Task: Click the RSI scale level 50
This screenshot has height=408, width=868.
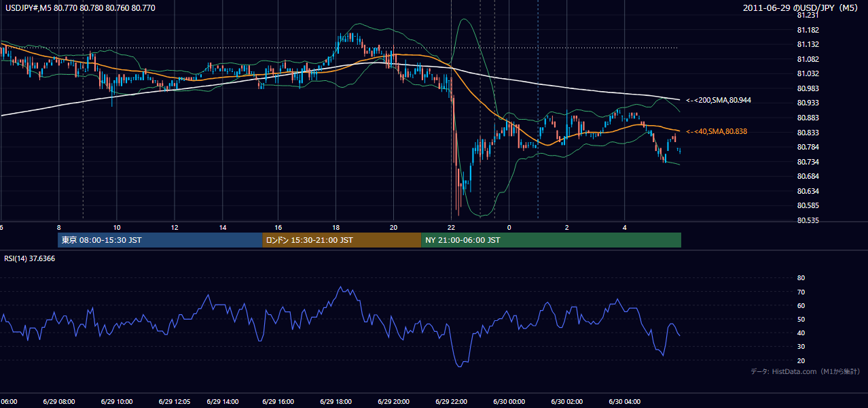Action: (x=801, y=319)
